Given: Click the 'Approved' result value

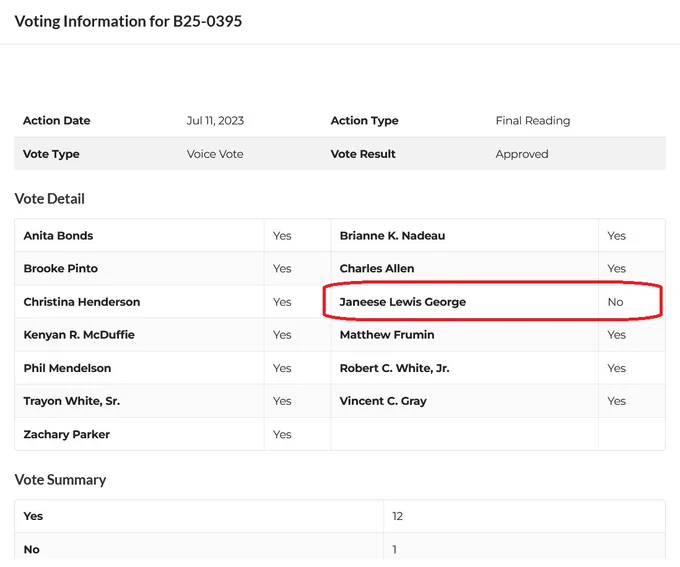Looking at the screenshot, I should 522,154.
